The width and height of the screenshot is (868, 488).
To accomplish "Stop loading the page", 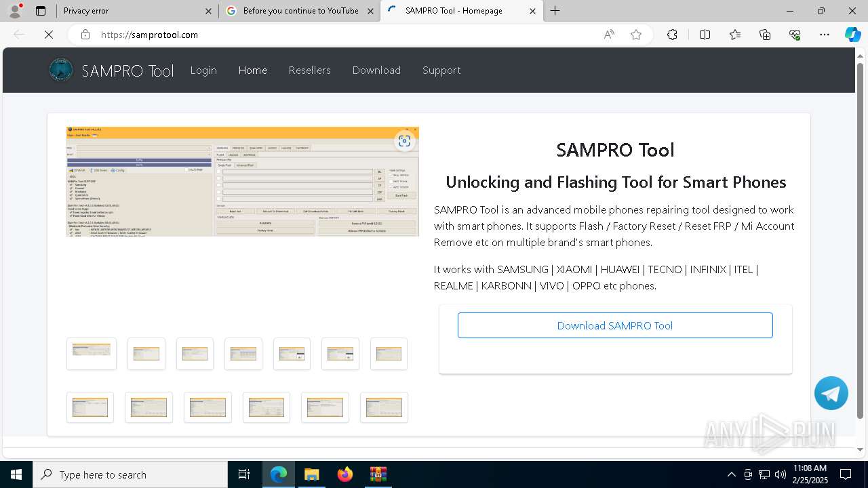I will [x=49, y=35].
